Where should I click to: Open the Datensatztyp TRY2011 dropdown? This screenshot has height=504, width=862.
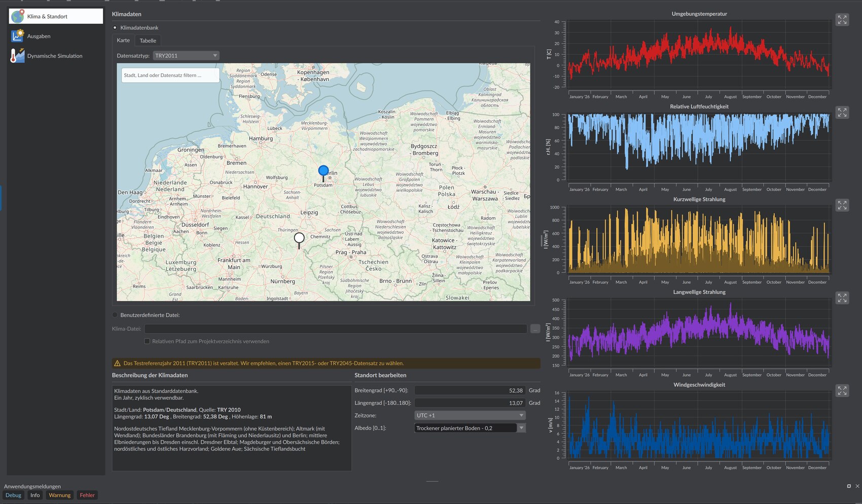tap(186, 56)
